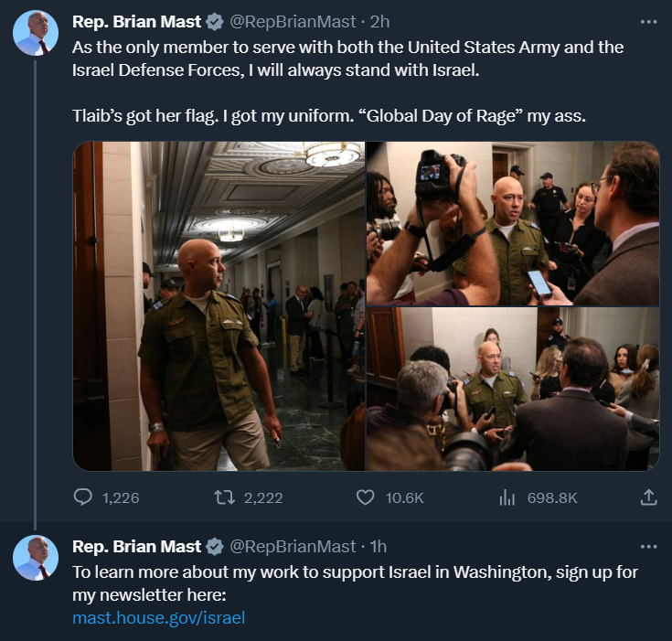Open the bottom-right press photo
This screenshot has height=641, width=672.
pyautogui.click(x=512, y=389)
